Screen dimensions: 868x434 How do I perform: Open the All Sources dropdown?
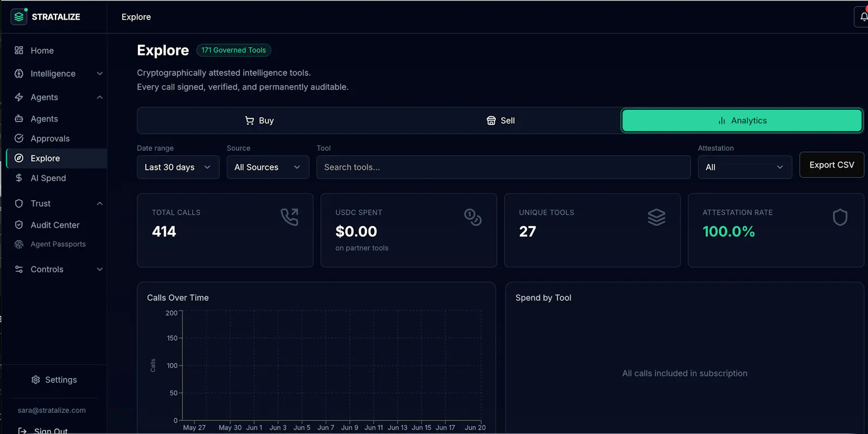pyautogui.click(x=268, y=167)
